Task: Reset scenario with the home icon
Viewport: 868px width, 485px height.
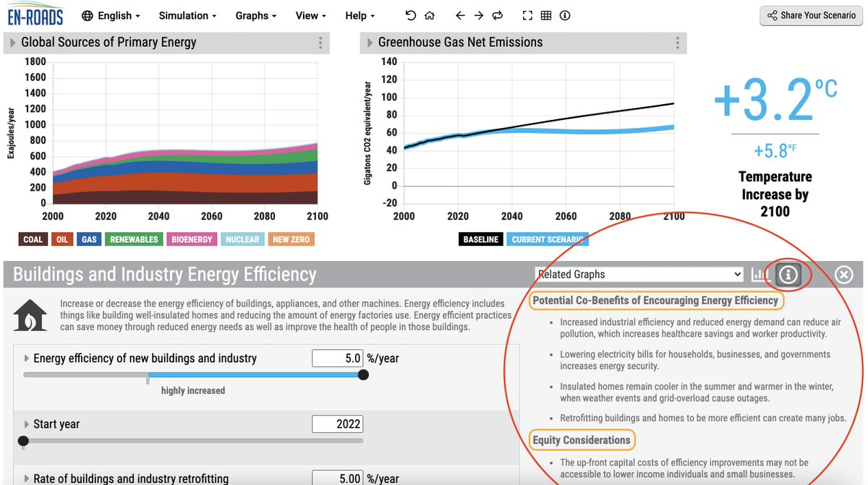Action: coord(430,14)
